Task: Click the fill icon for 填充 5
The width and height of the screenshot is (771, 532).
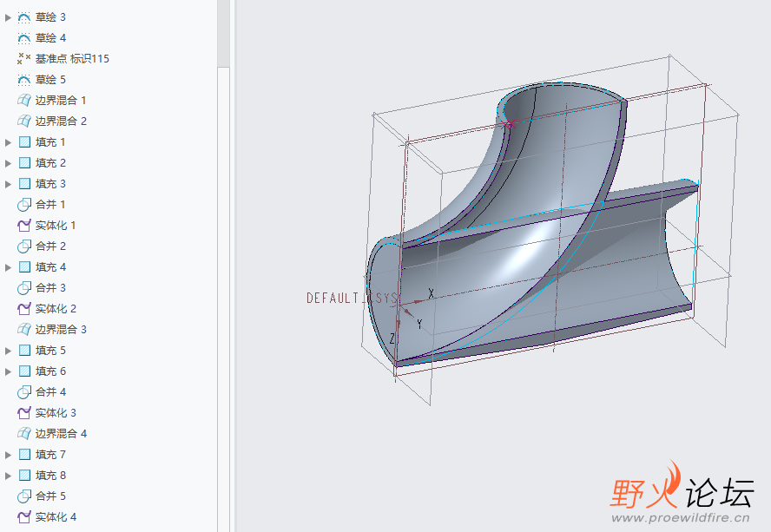Action: point(24,351)
